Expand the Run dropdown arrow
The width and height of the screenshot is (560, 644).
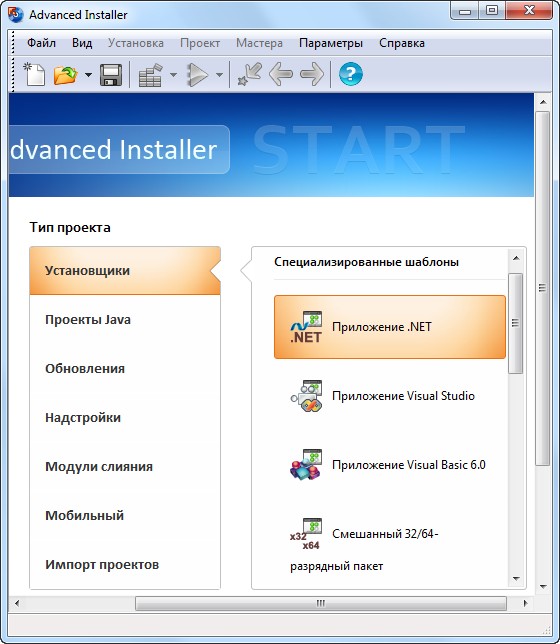219,75
